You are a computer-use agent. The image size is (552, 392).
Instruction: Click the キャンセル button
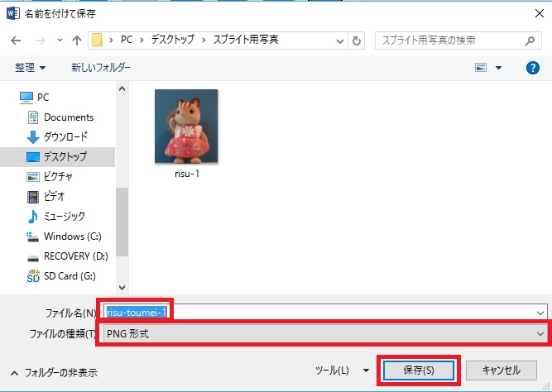coord(502,370)
